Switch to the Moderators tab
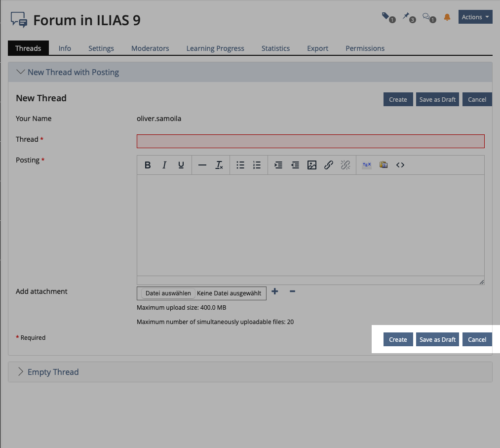The width and height of the screenshot is (500, 448). (x=150, y=48)
